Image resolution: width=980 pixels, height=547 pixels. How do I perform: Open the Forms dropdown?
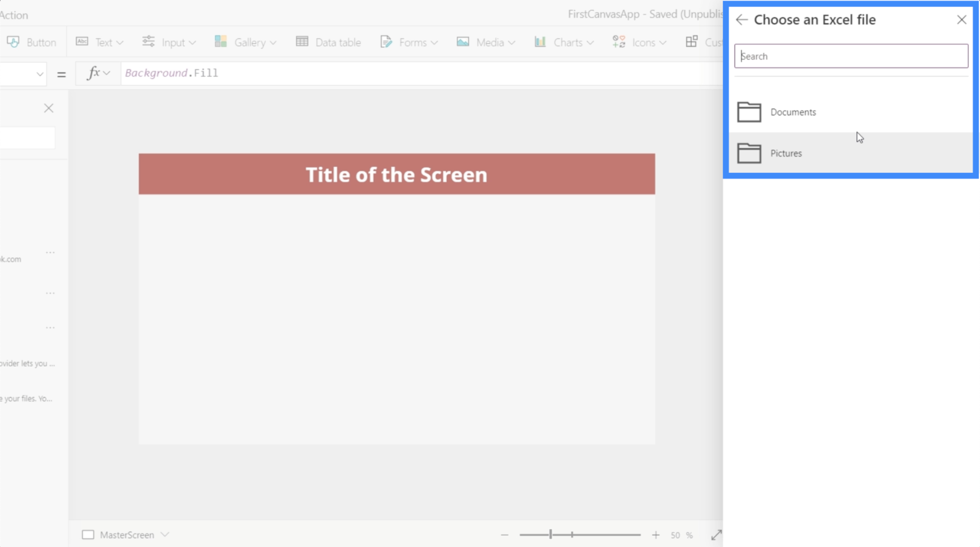click(x=409, y=42)
